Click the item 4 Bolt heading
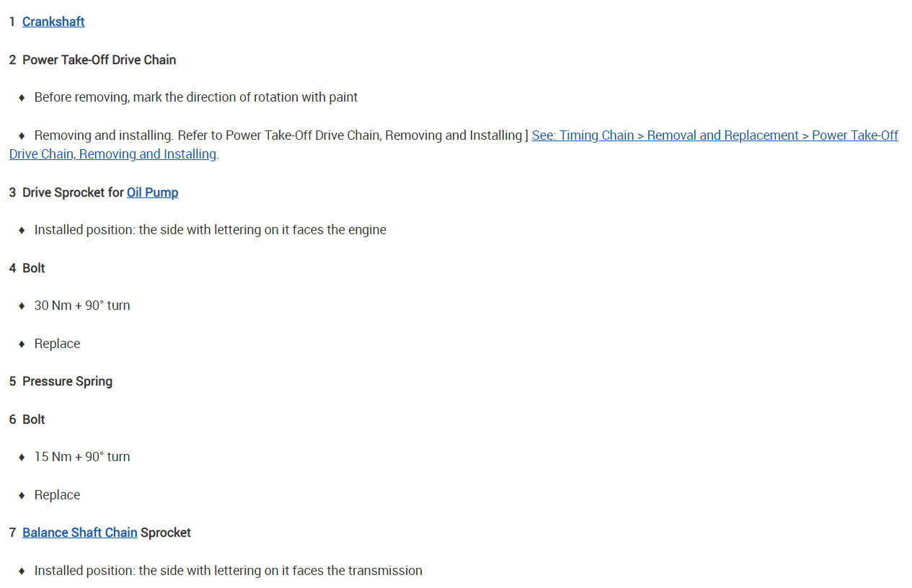 (33, 268)
